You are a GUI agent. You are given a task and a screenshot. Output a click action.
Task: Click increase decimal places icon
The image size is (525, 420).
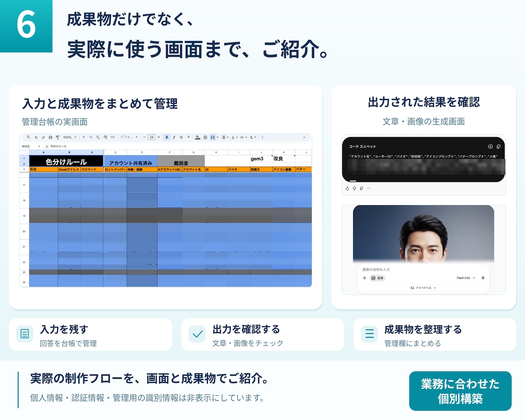click(105, 137)
